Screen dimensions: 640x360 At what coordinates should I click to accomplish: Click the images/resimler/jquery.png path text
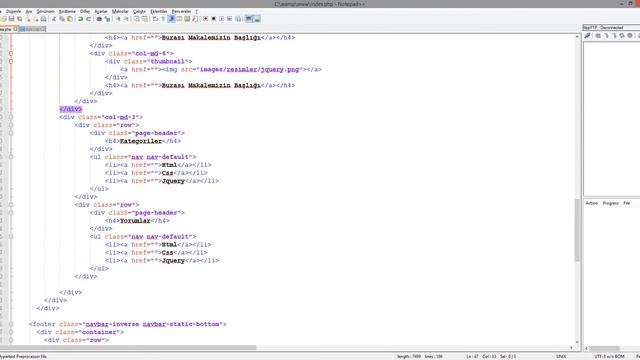click(250, 69)
